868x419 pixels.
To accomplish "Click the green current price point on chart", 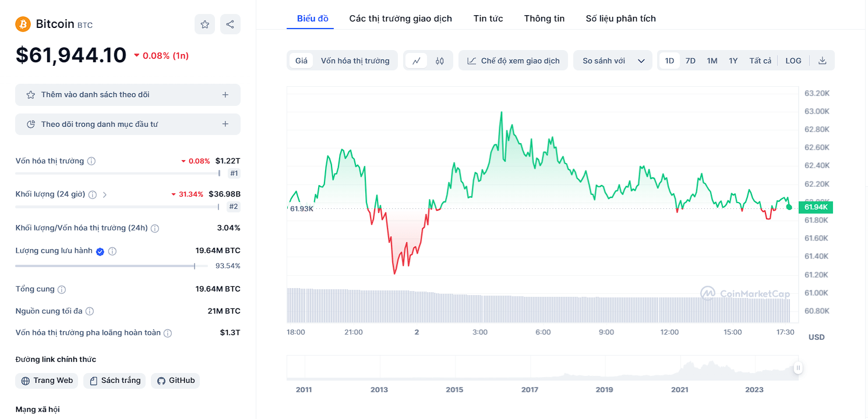I will click(x=789, y=207).
